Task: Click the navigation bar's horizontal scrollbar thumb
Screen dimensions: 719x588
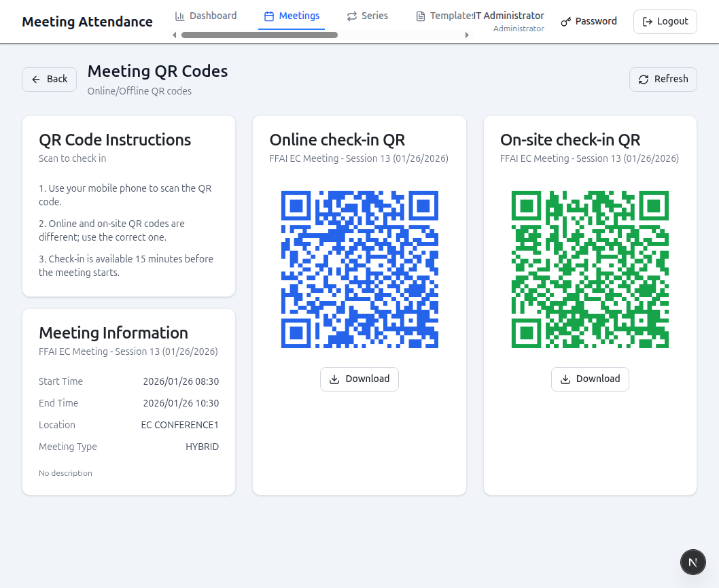Action: tap(260, 35)
